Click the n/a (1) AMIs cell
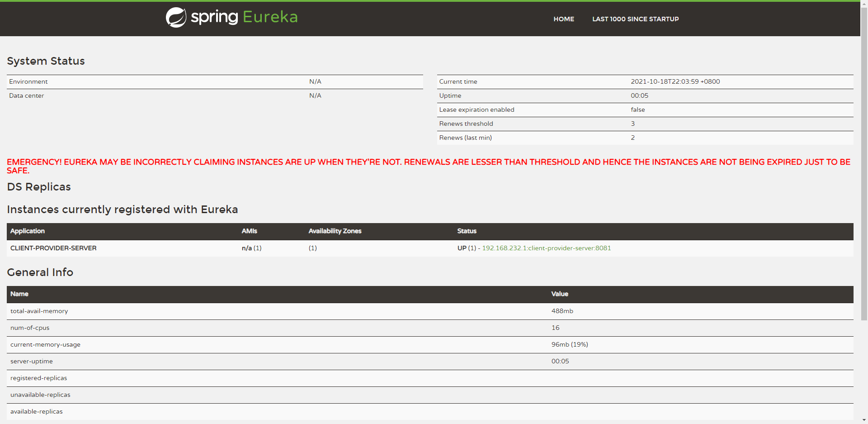Viewport: 868px width, 424px height. (251, 248)
